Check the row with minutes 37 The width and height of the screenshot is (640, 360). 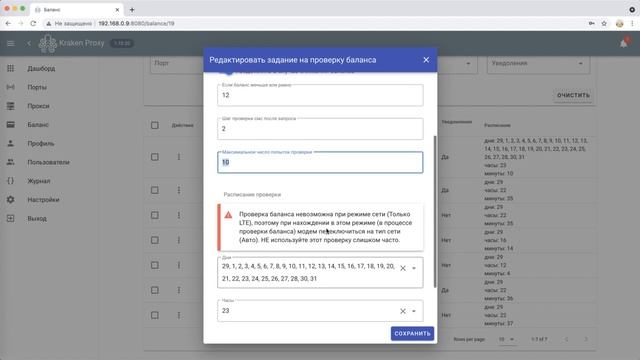pos(155,316)
